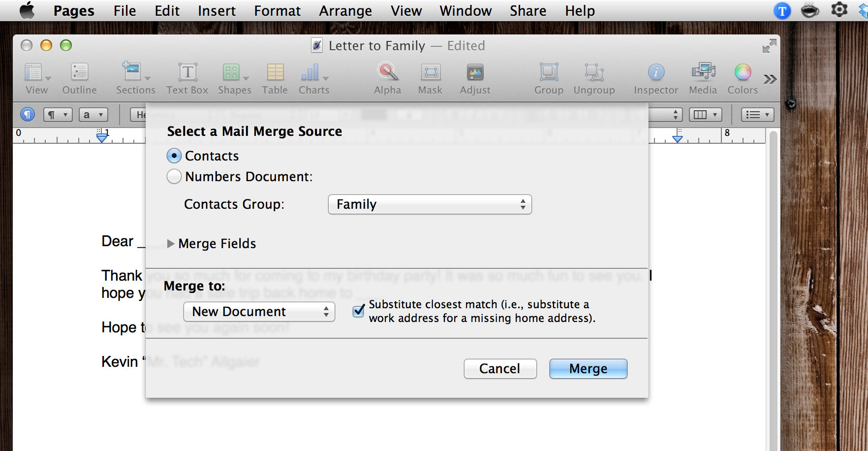Insert a Text Box

click(187, 78)
